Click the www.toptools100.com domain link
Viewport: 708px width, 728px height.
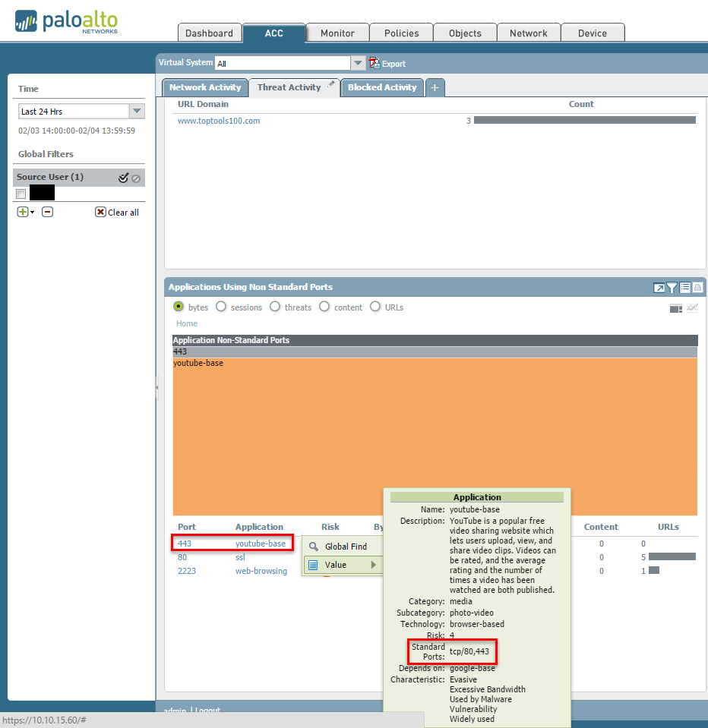(x=219, y=121)
